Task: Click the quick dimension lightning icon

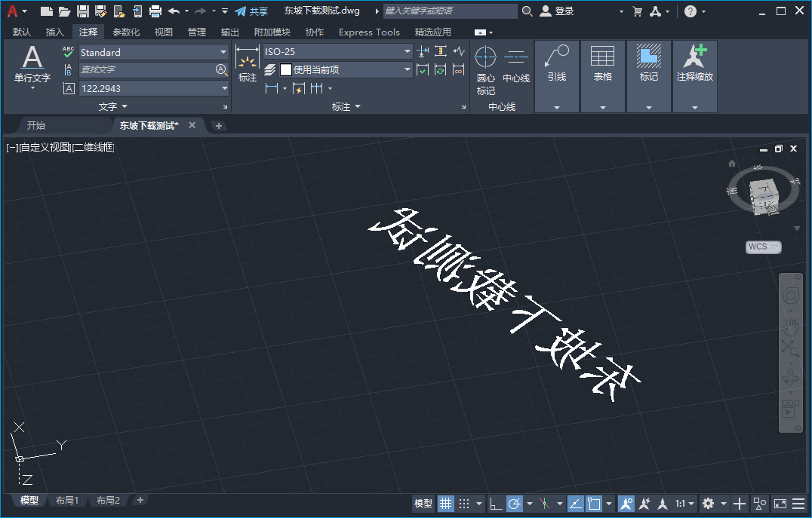Action: tap(299, 88)
